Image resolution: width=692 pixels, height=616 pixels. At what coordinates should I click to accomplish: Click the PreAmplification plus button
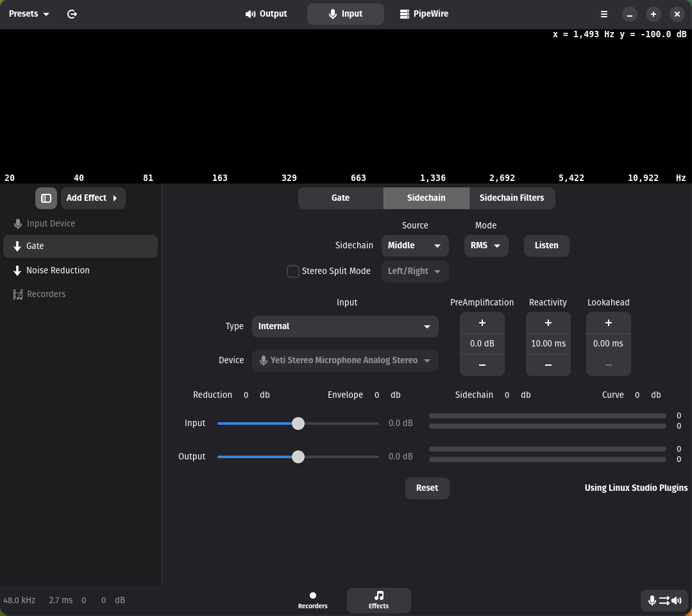(482, 323)
